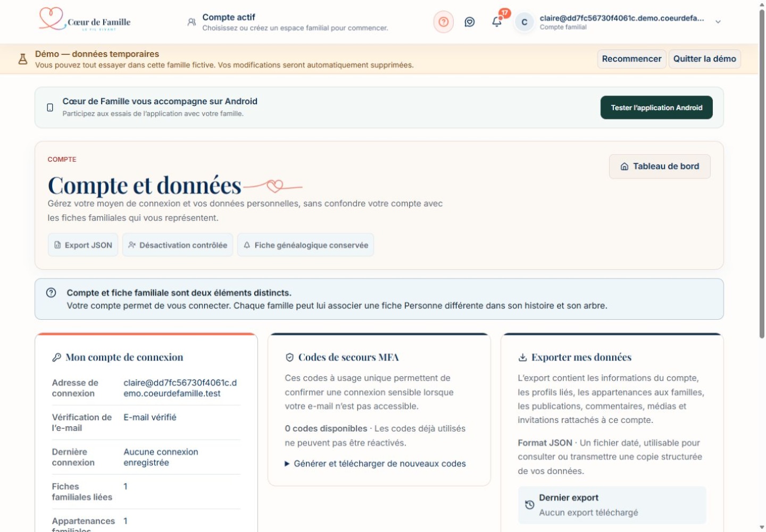Click the key icon beside Mon compte de connexion

(56, 358)
